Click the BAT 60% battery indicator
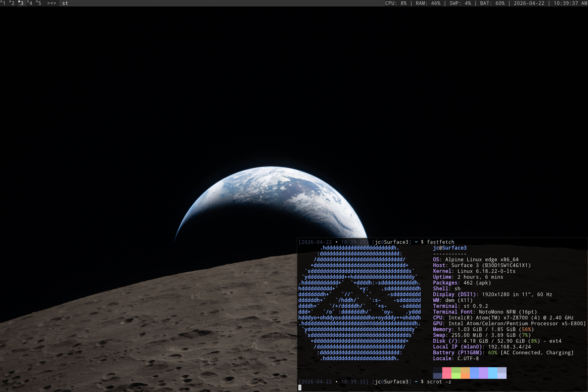 pos(492,3)
